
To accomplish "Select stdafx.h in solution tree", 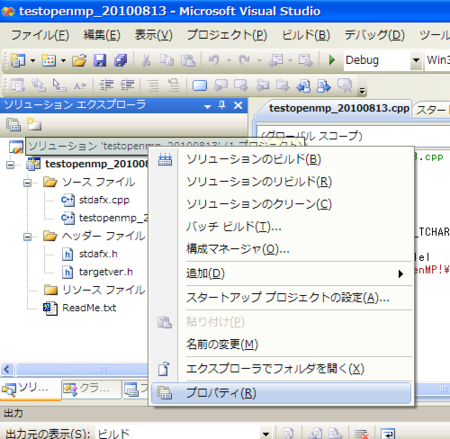I will pos(98,254).
